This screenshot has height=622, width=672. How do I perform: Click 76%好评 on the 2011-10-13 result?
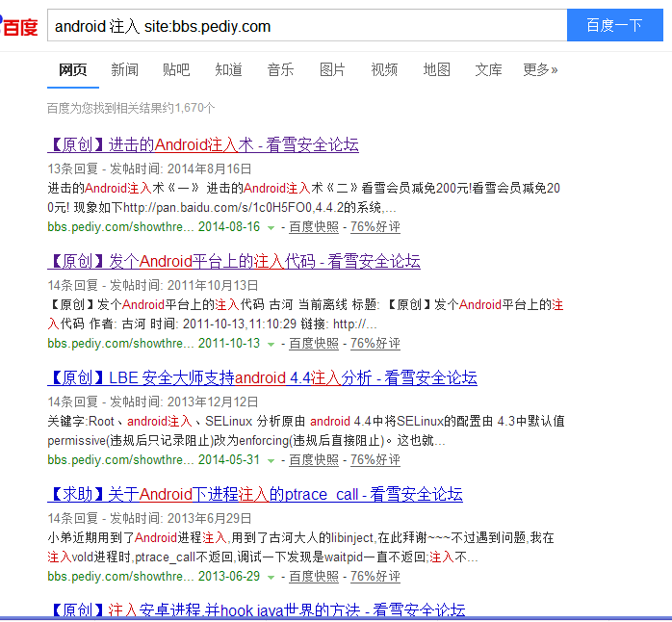[x=375, y=344]
